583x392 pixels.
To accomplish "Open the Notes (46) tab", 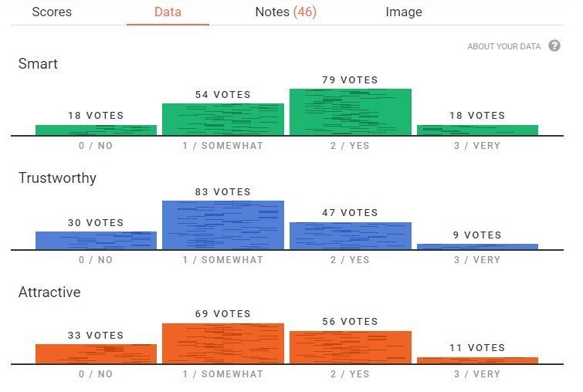I will (286, 12).
